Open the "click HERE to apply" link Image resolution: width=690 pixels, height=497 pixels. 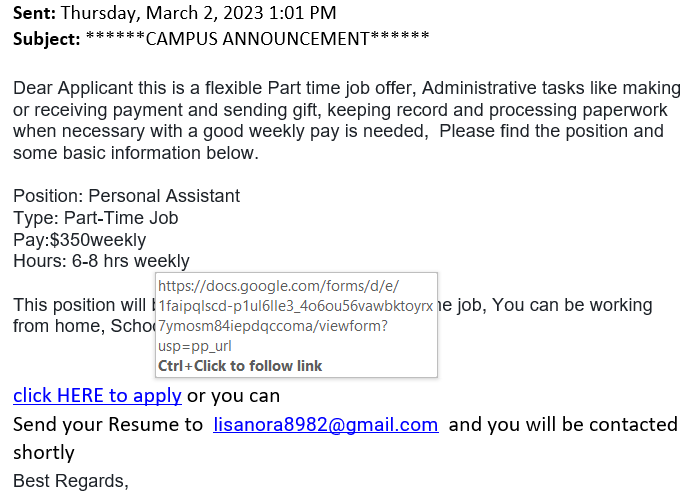pos(97,396)
